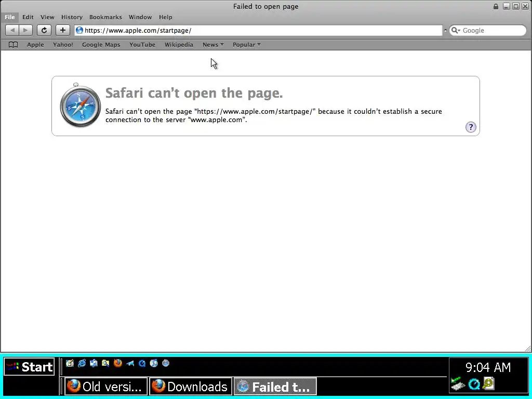532x399 pixels.
Task: Click the globe site icon in address bar
Action: tap(79, 30)
